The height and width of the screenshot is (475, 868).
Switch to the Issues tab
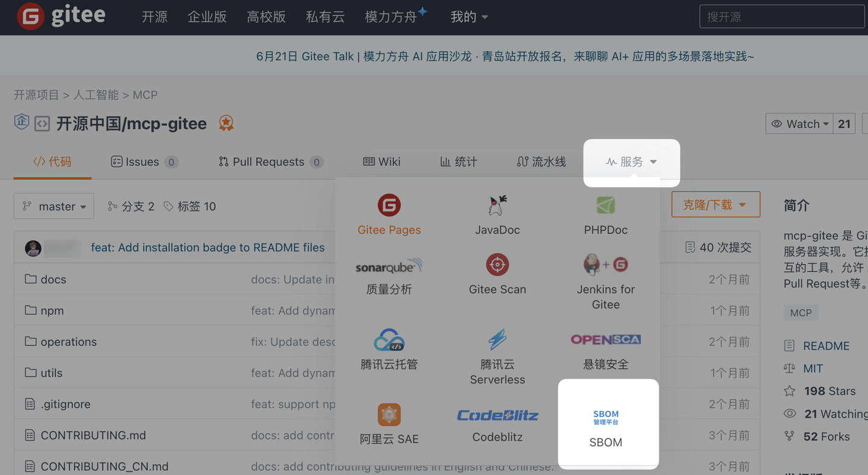tap(144, 162)
